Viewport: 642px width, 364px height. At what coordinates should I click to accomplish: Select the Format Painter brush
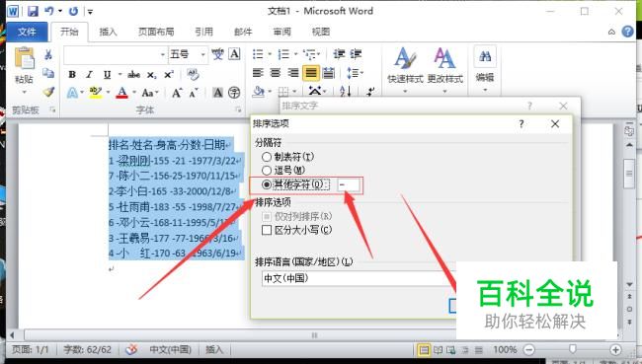(48, 92)
